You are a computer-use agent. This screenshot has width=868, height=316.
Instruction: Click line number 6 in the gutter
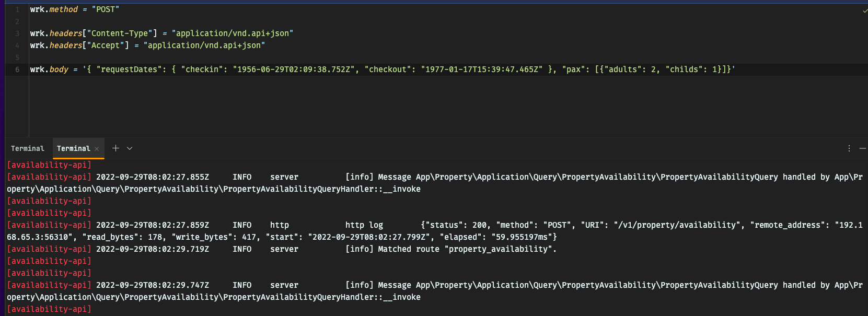click(17, 69)
